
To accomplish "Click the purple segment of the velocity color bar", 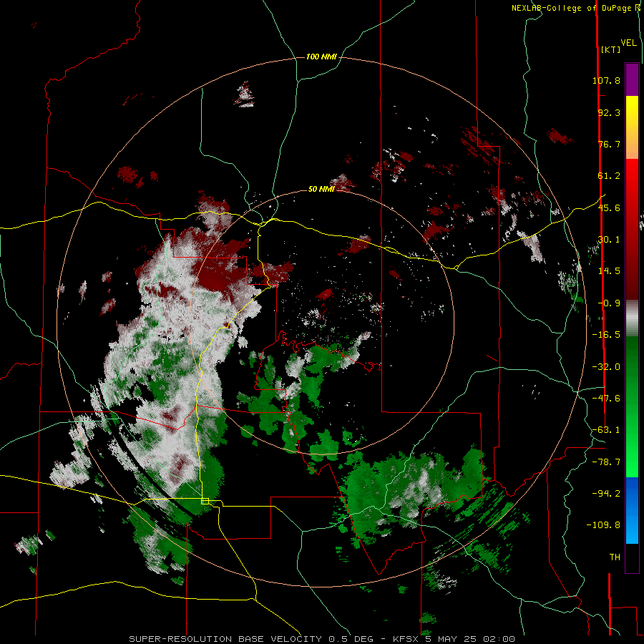I will click(632, 80).
